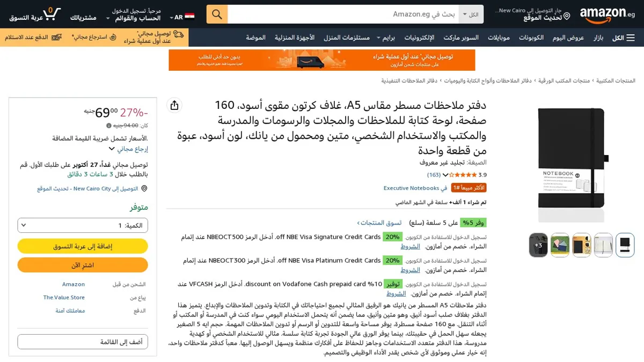The height and width of the screenshot is (362, 644).
Task: Open the search category 'الكل' dropdown
Action: pos(471,14)
